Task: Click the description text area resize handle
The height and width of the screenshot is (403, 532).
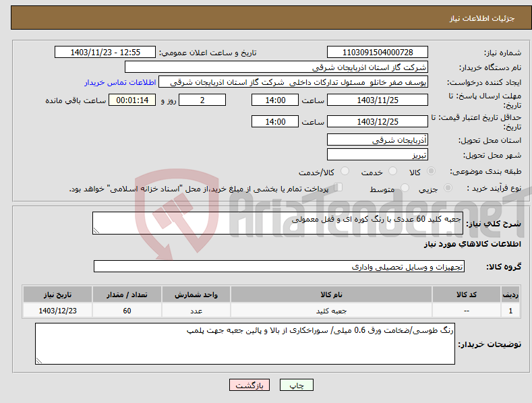Action: pos(96,230)
